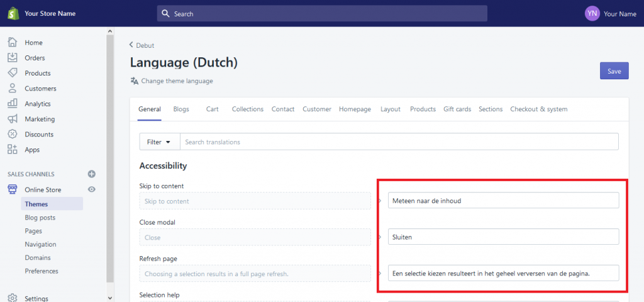Click the Search translations field

coord(399,142)
